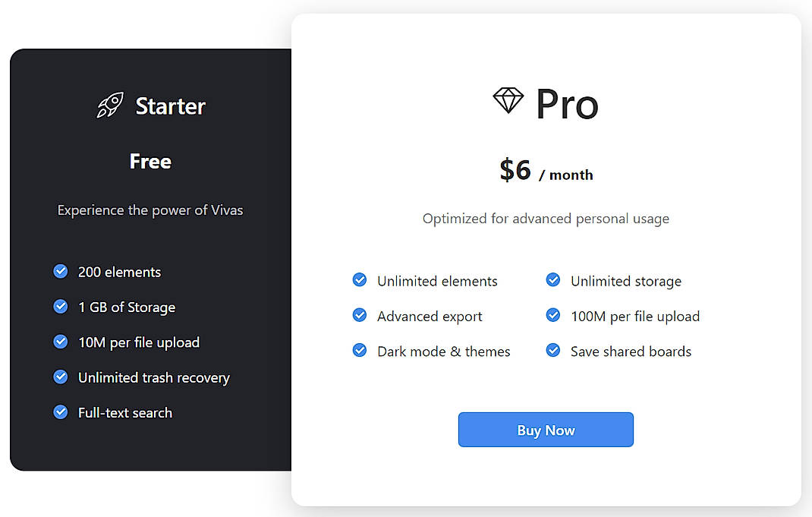Select the Starter plan title
The width and height of the screenshot is (812, 517).
170,106
